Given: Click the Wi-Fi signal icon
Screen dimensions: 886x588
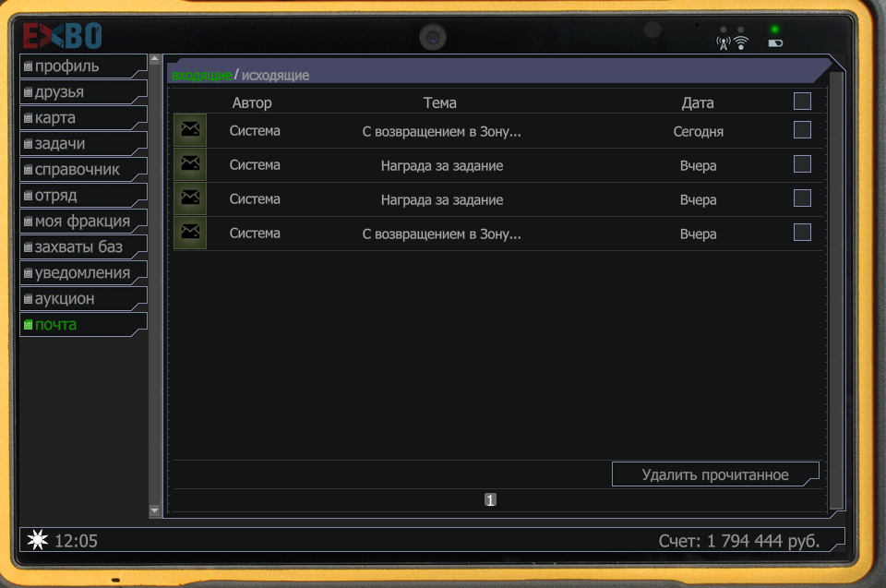Looking at the screenshot, I should coord(740,42).
